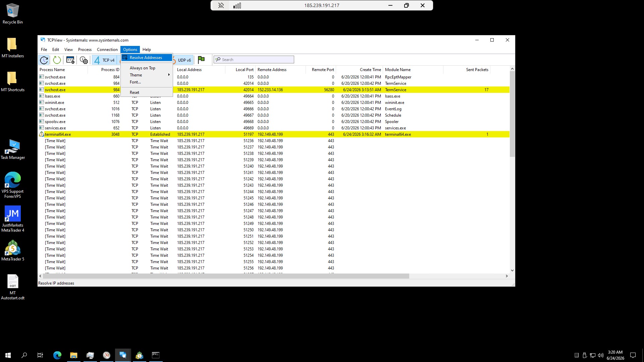Open the MetaTrader 5 desktop icon
Viewport: 644px width, 362px height.
click(x=13, y=251)
